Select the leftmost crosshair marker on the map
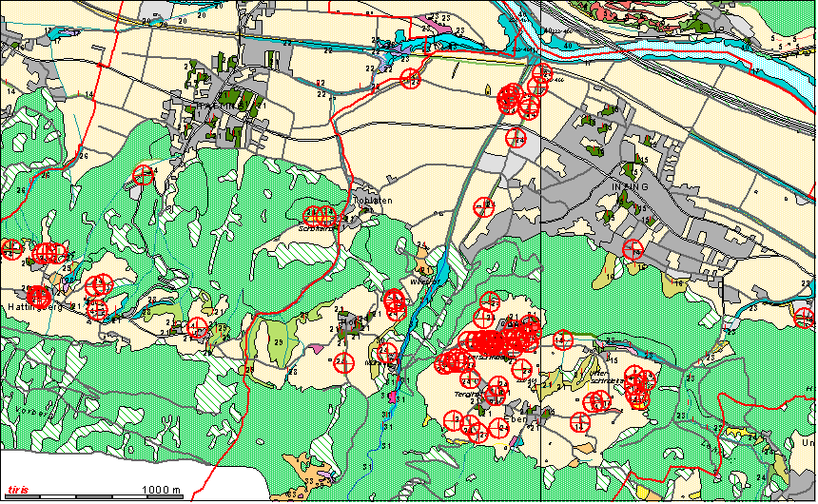Screen dimensions: 818x504 pyautogui.click(x=11, y=249)
